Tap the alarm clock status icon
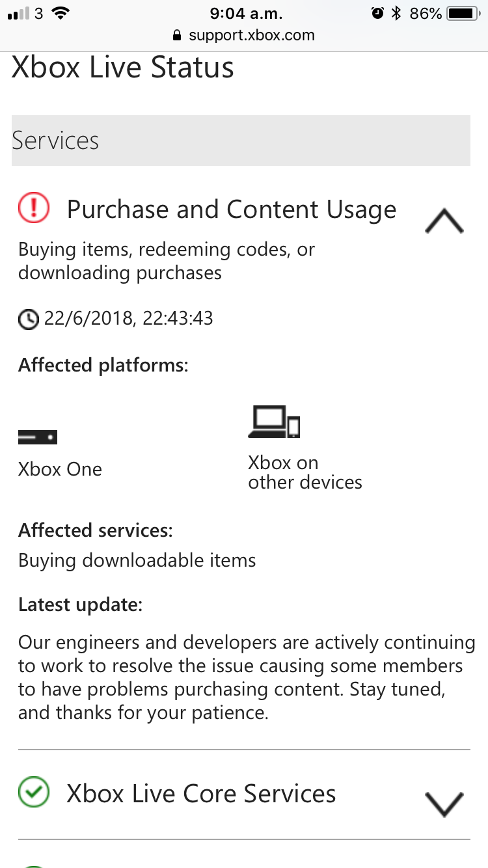 (377, 13)
